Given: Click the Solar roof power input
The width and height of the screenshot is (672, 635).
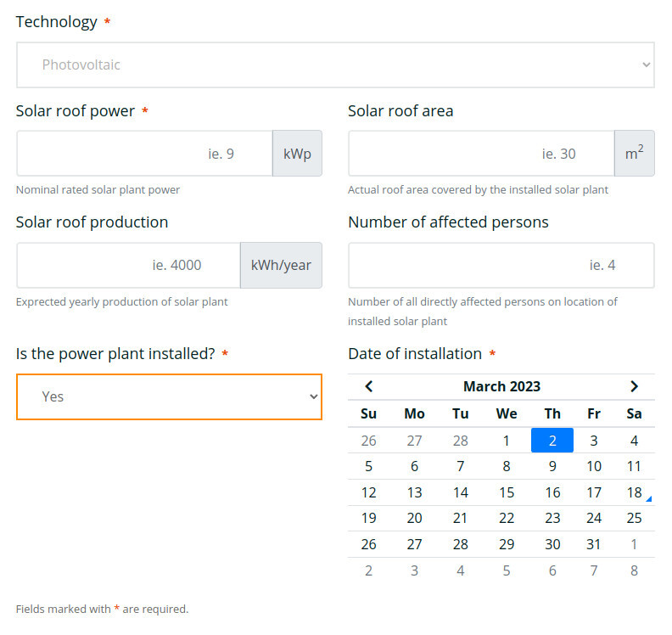Looking at the screenshot, I should point(144,154).
